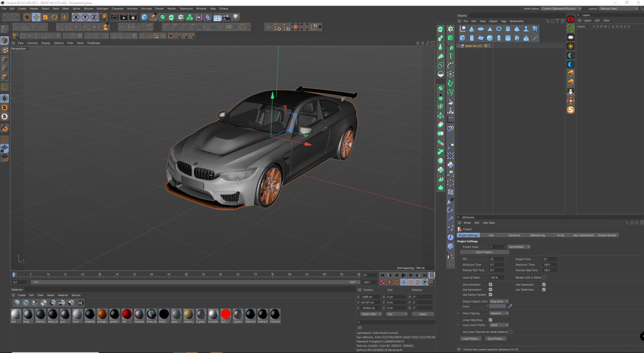Click the Scale Project button

coord(485,252)
